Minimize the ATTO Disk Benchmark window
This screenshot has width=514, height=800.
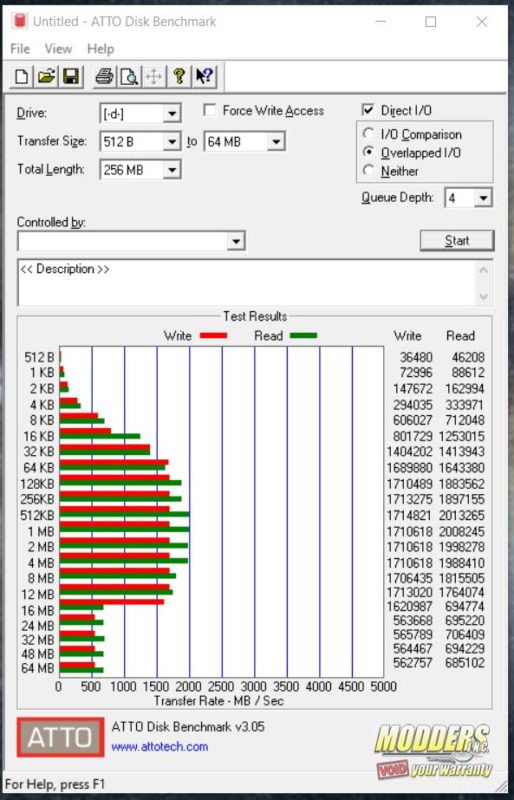click(381, 21)
